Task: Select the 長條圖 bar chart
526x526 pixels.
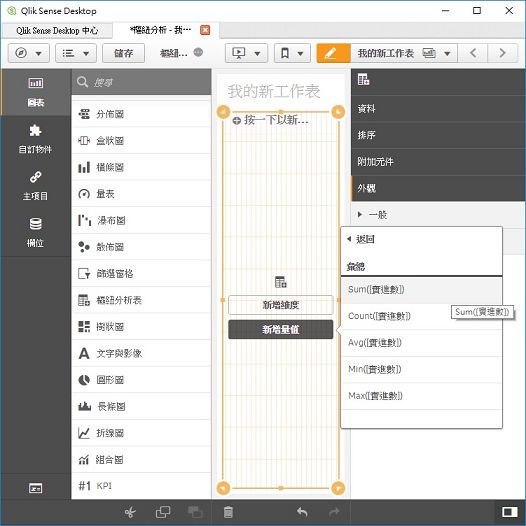Action: 142,406
